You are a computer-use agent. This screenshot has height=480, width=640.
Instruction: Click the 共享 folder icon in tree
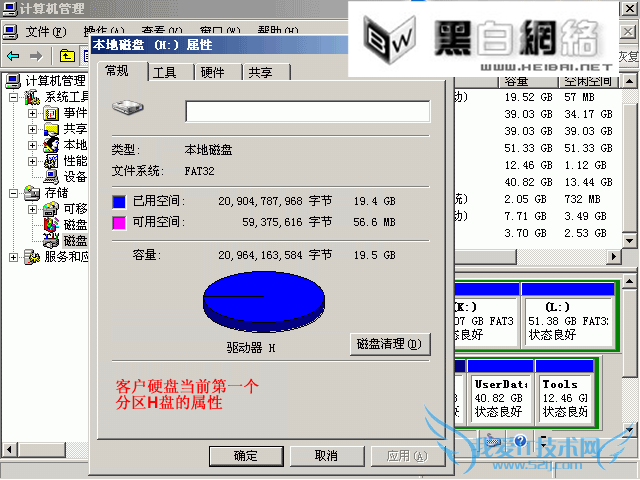(51, 129)
